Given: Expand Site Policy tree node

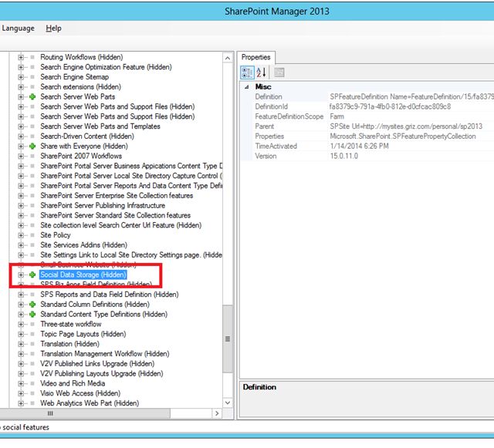Looking at the screenshot, I should coord(21,235).
